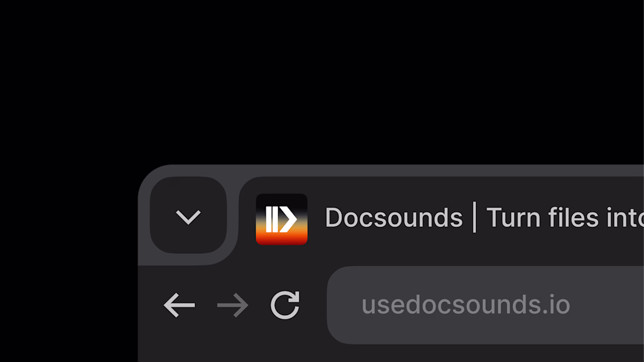
Task: Focus the address bar showing usedocsounds.io
Action: (485, 305)
